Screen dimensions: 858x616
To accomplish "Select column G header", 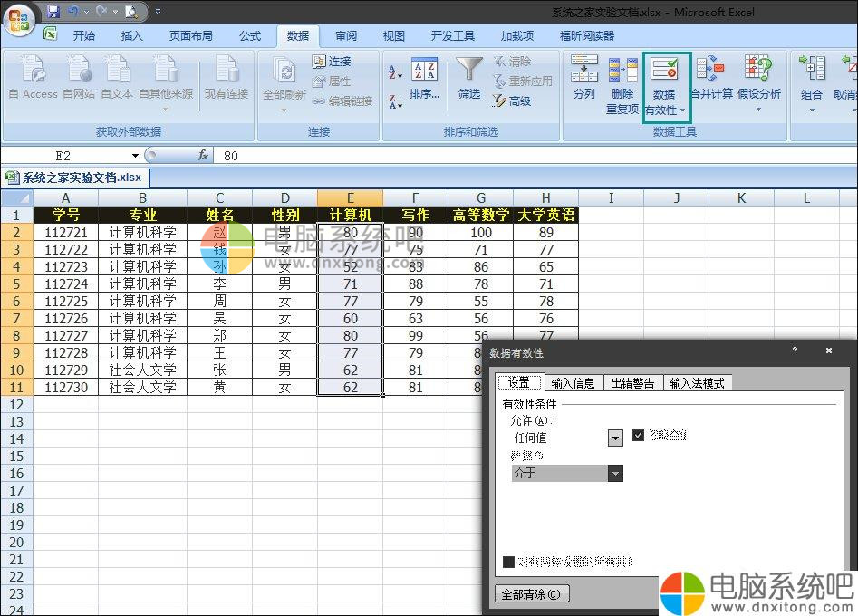I will (480, 198).
